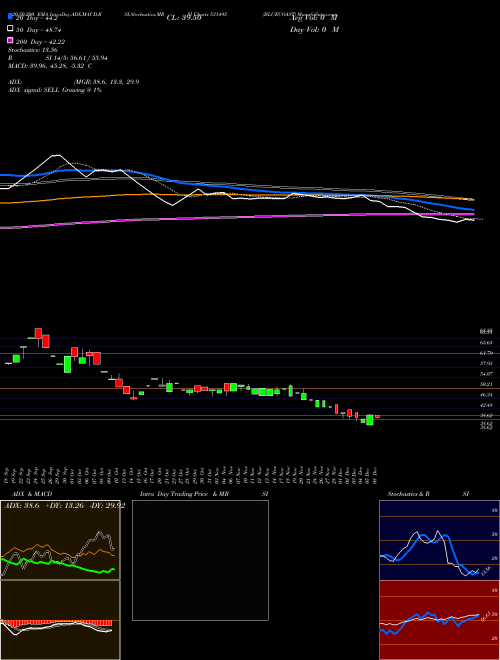Click the '13.56' value on the Stochastics chart

(x=485, y=571)
